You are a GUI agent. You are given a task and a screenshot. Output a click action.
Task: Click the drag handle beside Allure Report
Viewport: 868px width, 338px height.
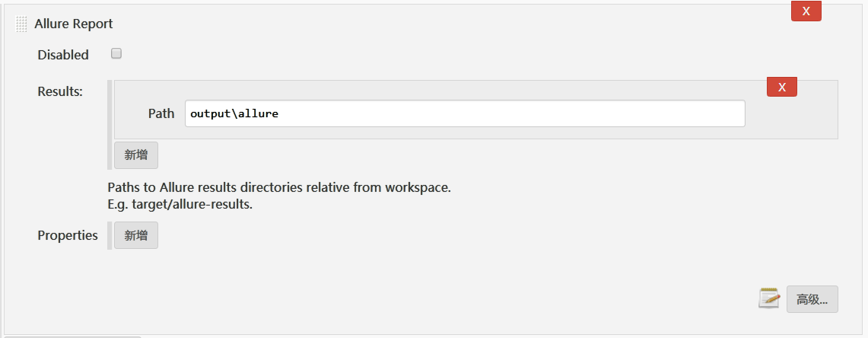point(21,24)
